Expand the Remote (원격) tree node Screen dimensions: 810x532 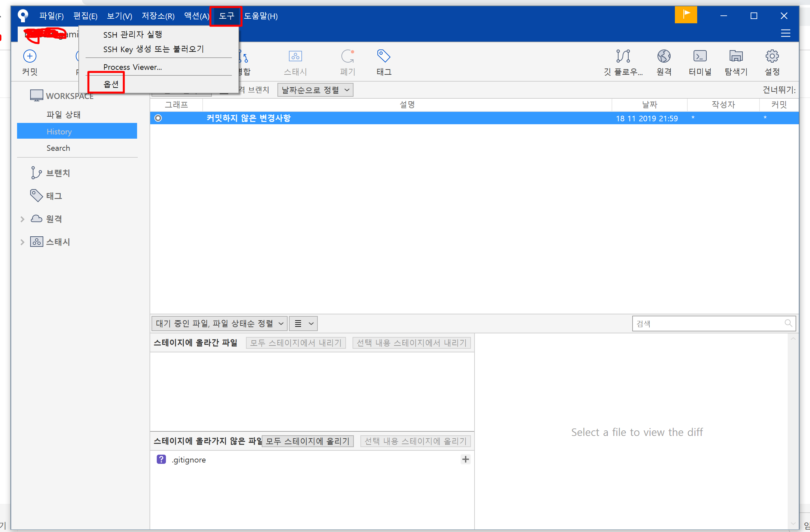tap(22, 219)
